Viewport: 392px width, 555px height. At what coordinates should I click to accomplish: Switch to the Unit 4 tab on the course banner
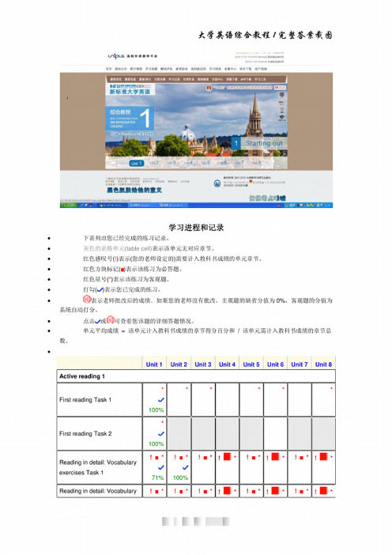pos(188,163)
